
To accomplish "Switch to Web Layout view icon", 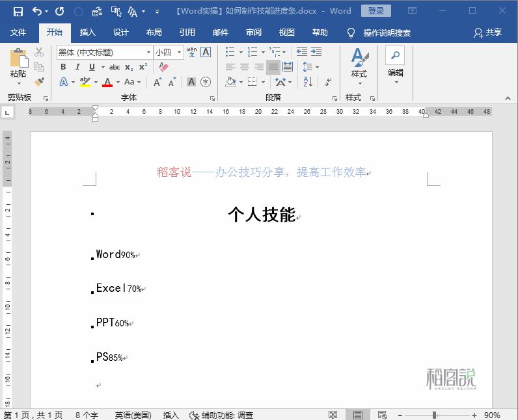I will 382,415.
